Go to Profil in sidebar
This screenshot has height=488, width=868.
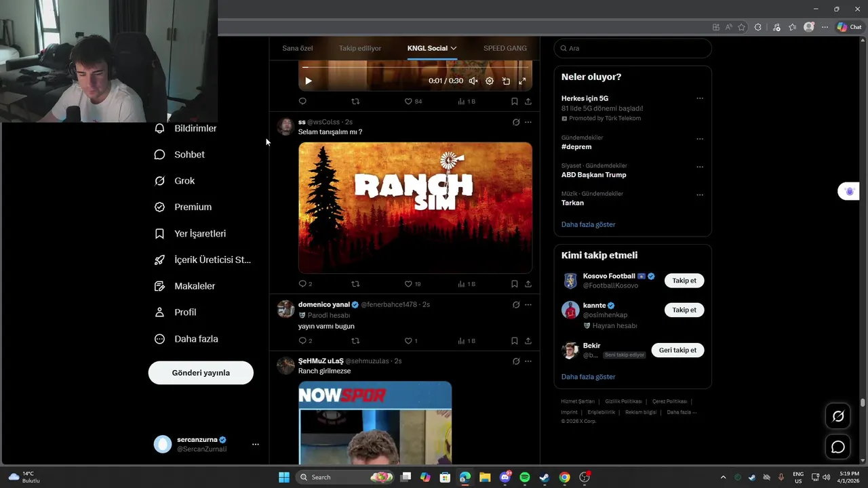pos(176,312)
